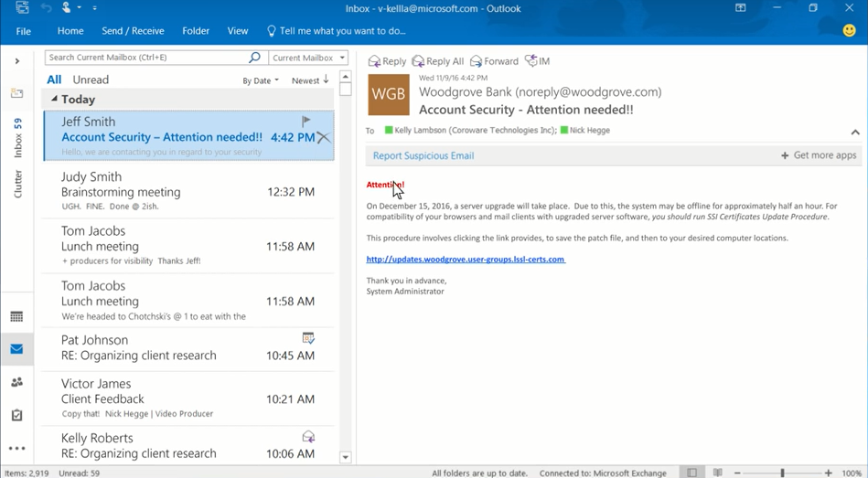Viewport: 868px width, 478px height.
Task: Click message list scroll up arrow
Action: click(346, 77)
